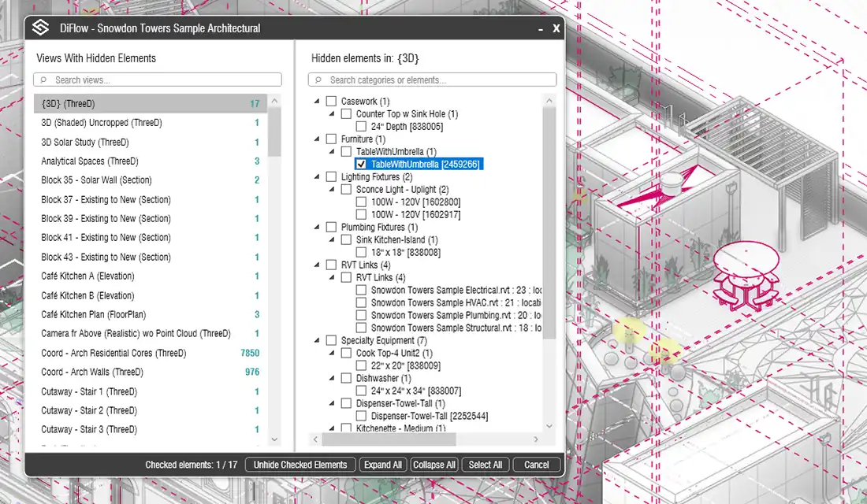Click the horizontal scrollbar in elements tree
867x504 pixels.
click(x=426, y=439)
